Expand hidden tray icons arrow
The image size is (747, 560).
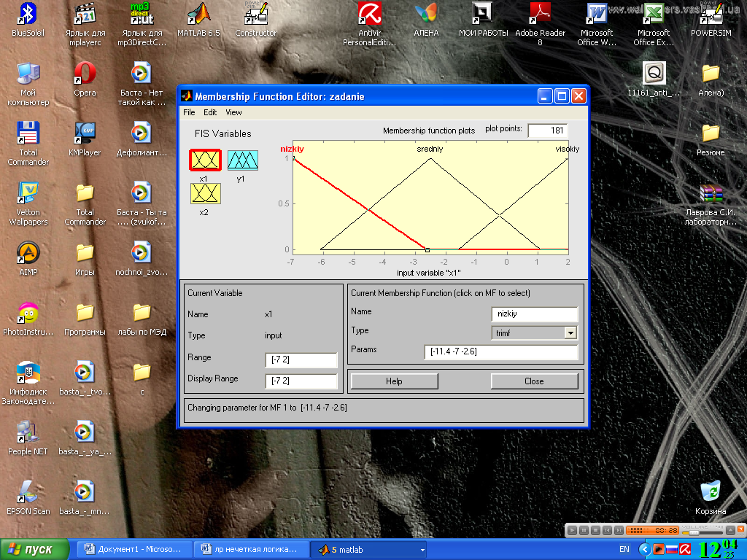click(x=645, y=550)
